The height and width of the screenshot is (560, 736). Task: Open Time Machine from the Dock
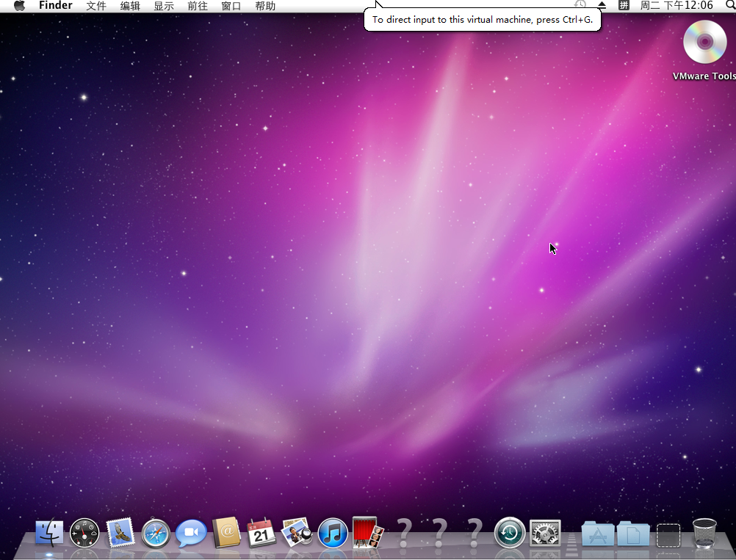tap(510, 532)
